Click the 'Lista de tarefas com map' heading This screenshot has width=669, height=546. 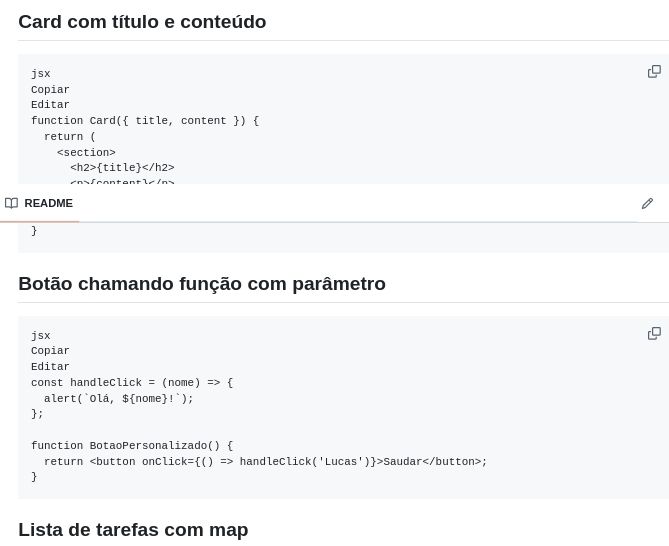(x=133, y=529)
